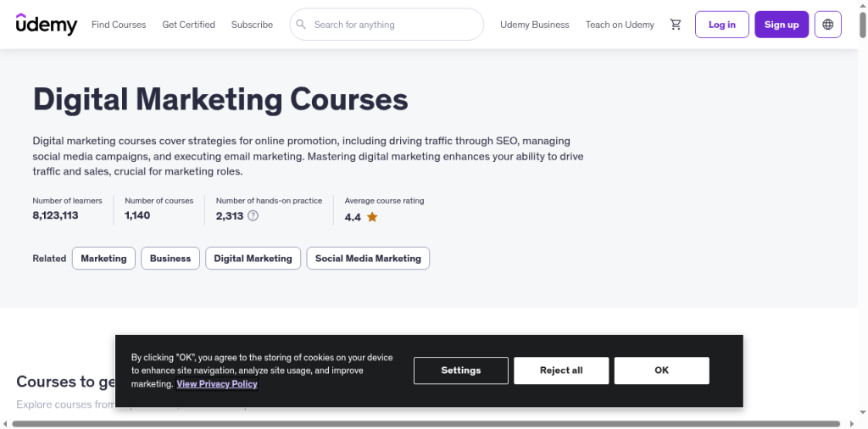This screenshot has height=429, width=868.
Task: Click the horizontal scrollbar right arrow
Action: click(x=851, y=424)
